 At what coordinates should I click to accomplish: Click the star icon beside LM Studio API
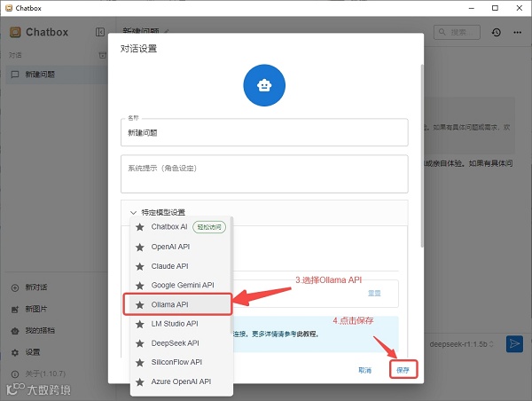(140, 324)
